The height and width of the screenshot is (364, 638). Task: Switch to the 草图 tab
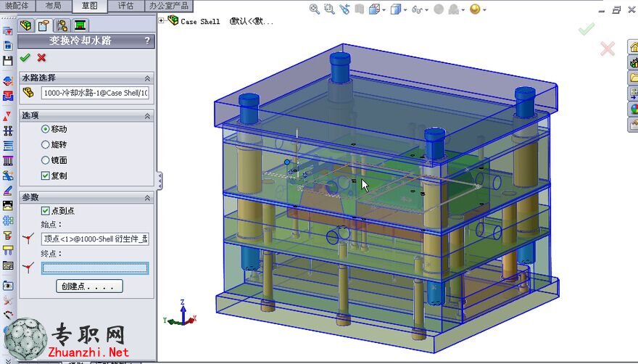coord(89,6)
